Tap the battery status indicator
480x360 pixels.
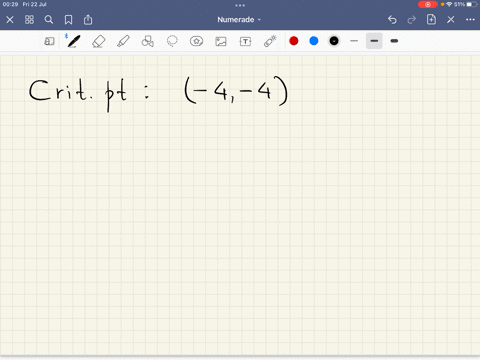pos(471,4)
